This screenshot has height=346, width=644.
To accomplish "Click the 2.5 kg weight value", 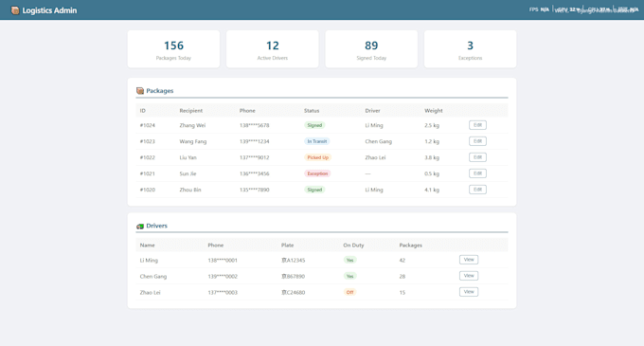I will [x=432, y=125].
